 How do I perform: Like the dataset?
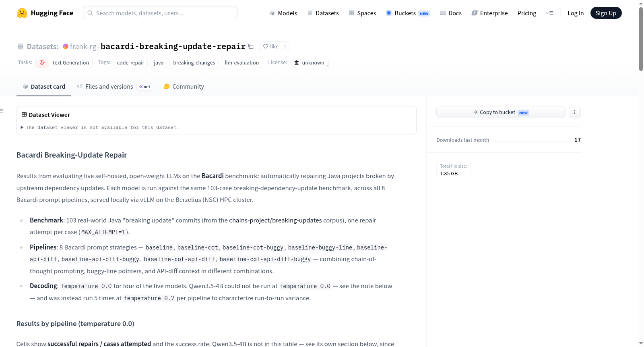click(270, 46)
